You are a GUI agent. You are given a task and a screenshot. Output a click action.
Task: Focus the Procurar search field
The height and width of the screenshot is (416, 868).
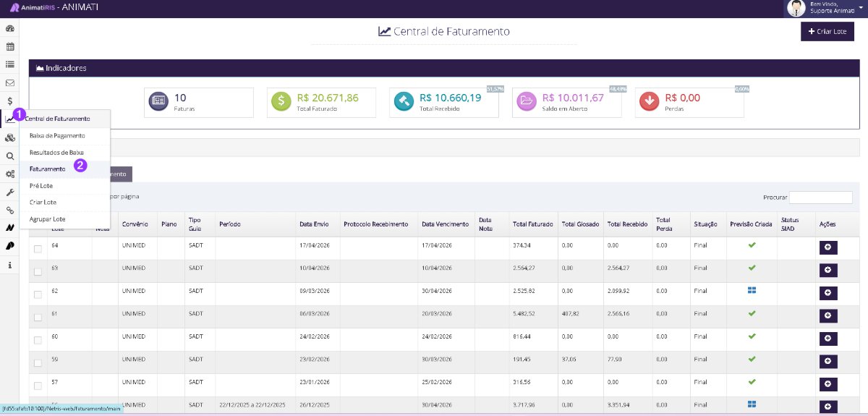[821, 198]
